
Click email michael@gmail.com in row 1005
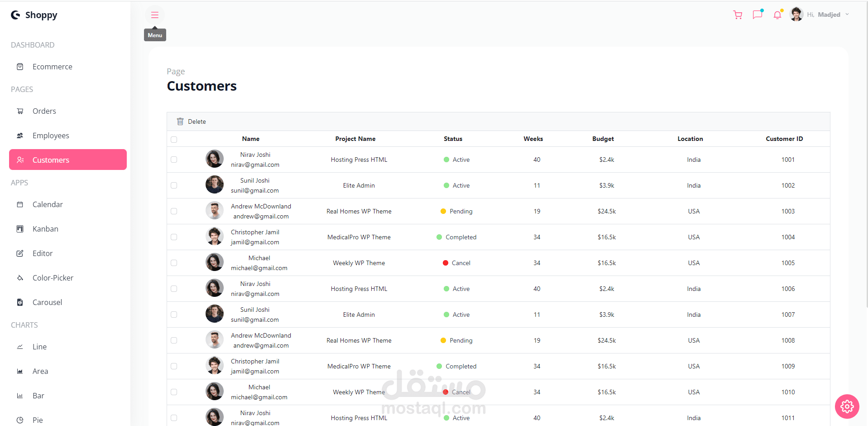[x=259, y=268]
